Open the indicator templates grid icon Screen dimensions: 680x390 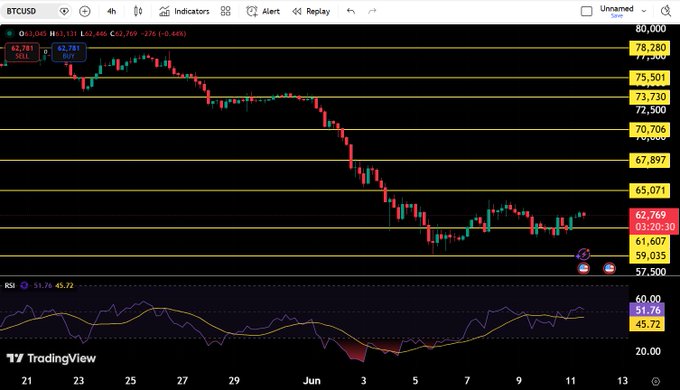click(x=226, y=11)
